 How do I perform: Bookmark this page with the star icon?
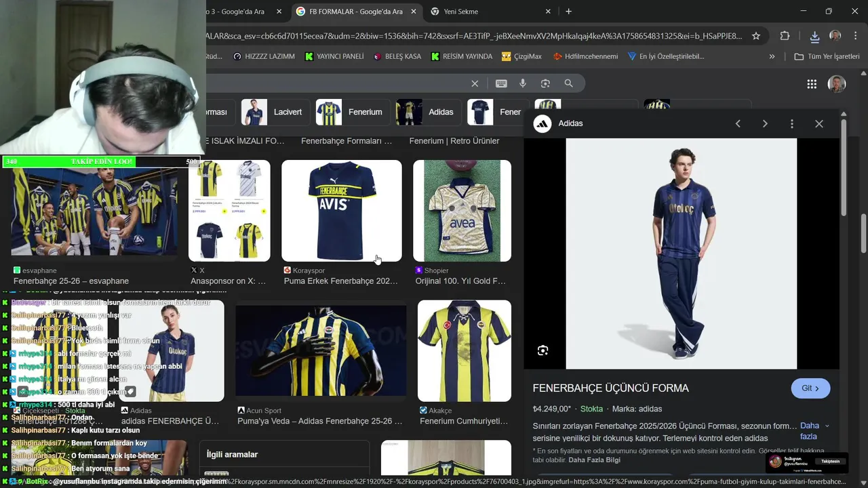click(x=756, y=36)
